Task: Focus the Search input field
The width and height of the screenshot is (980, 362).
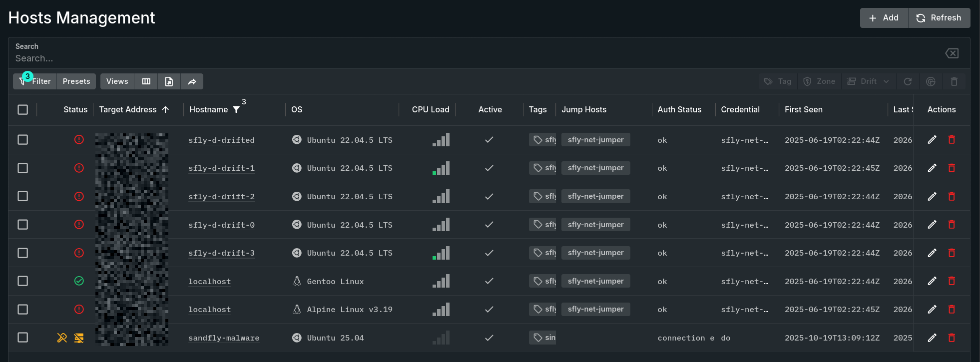Action: click(x=475, y=58)
